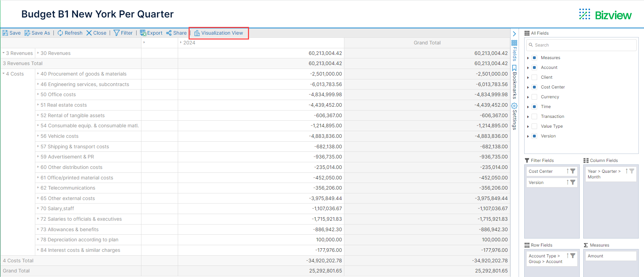The width and height of the screenshot is (644, 277).
Task: Open the Bookmarks side tab
Action: 514,82
